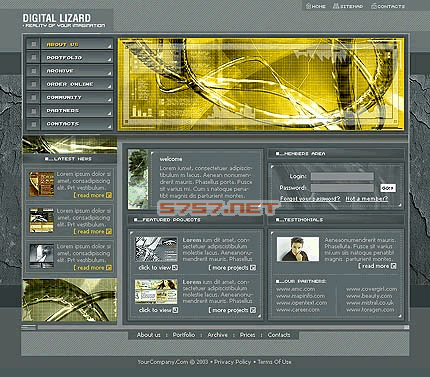Click the square icon beside About Us
430x377 pixels.
(x=33, y=44)
